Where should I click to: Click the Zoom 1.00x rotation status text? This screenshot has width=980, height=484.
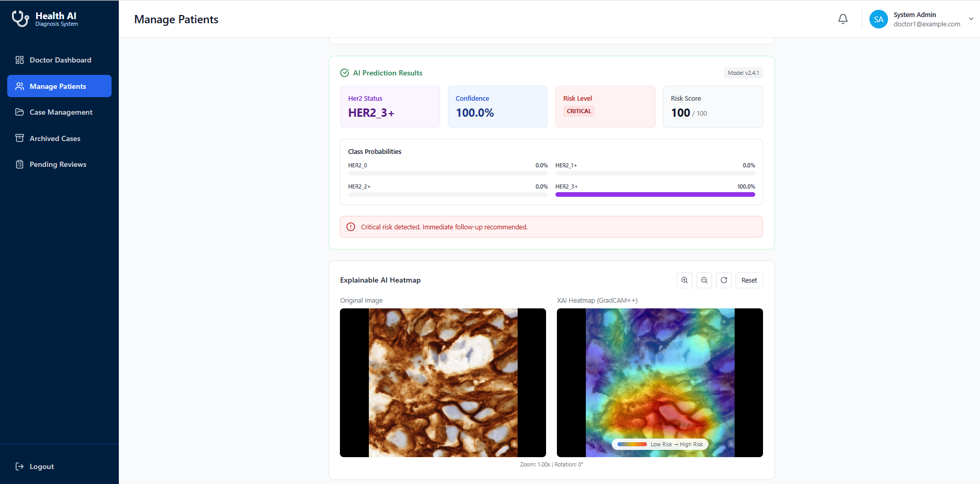click(551, 464)
